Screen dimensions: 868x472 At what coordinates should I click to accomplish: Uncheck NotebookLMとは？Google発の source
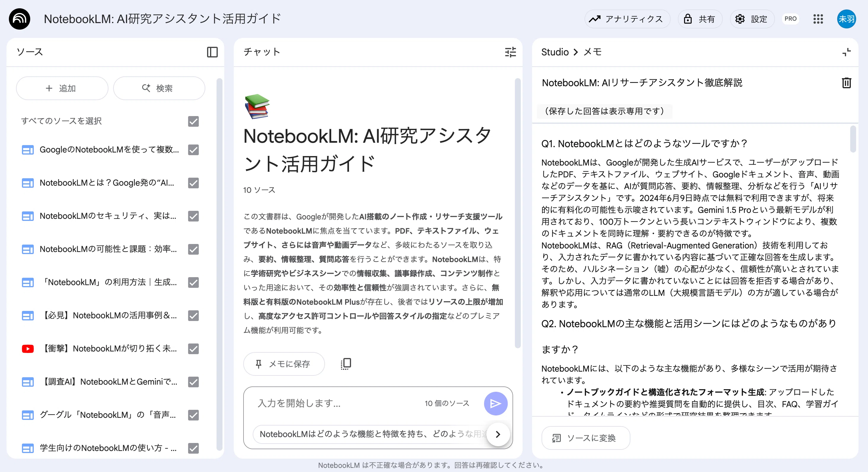tap(193, 183)
